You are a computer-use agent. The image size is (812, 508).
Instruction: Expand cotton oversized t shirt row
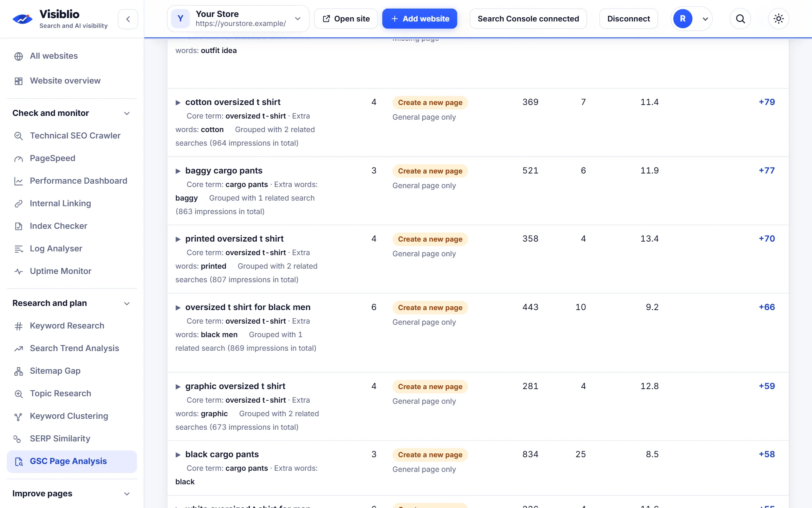[178, 102]
